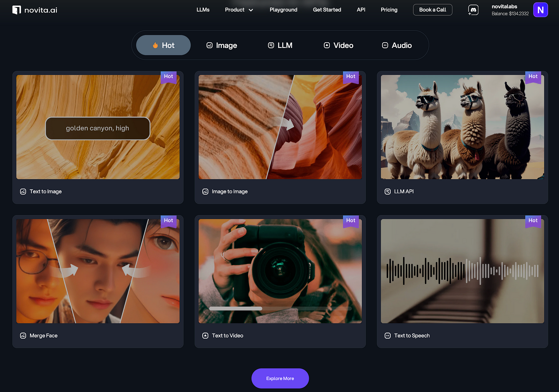Click the chat icon on LLM tab
559x392 pixels.
(x=271, y=45)
